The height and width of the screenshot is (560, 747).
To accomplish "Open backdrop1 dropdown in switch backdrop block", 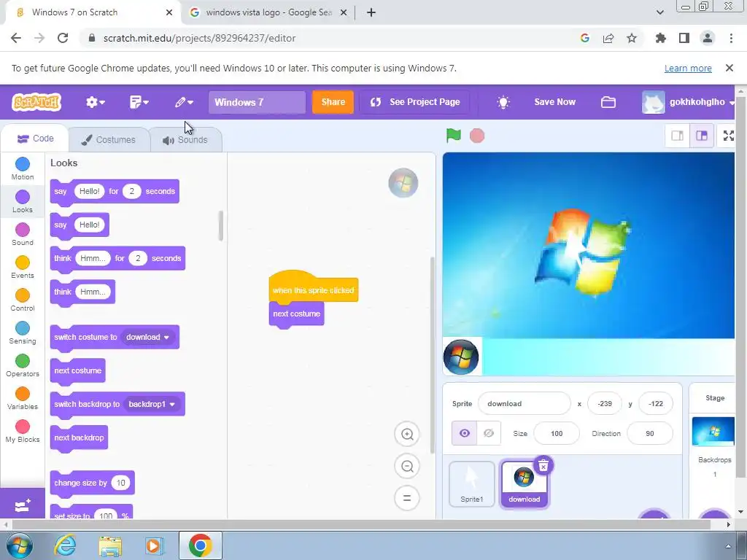I will (152, 404).
